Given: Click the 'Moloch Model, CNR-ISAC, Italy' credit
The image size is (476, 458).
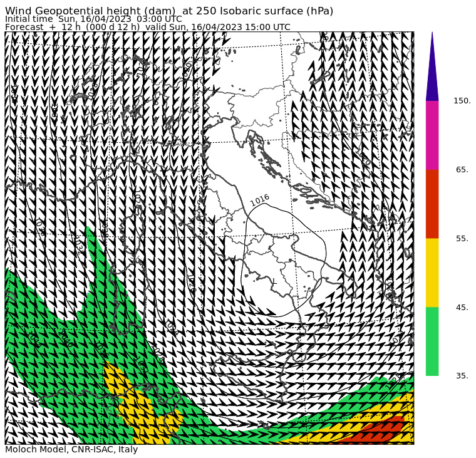Looking at the screenshot, I should click(x=71, y=449).
